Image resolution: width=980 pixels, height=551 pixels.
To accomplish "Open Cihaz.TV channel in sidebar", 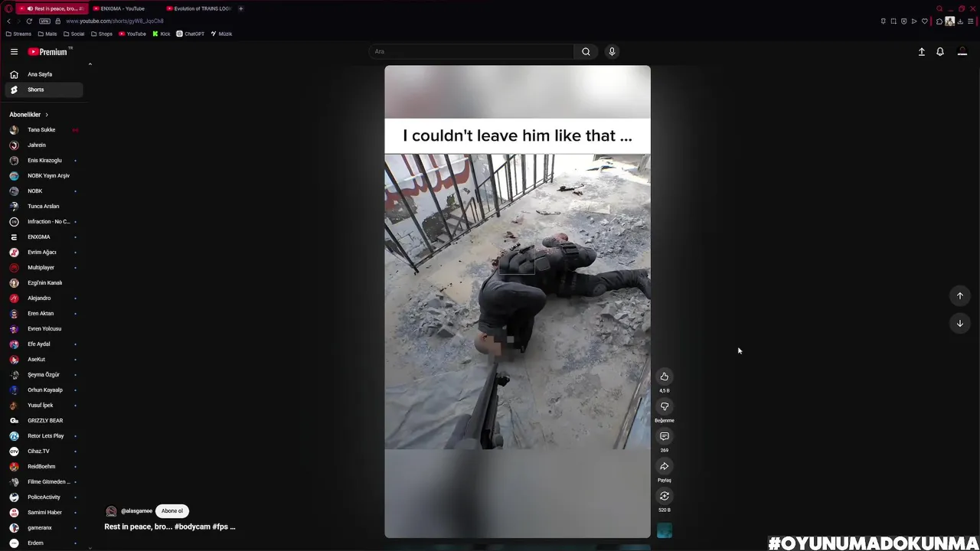I will [44, 452].
